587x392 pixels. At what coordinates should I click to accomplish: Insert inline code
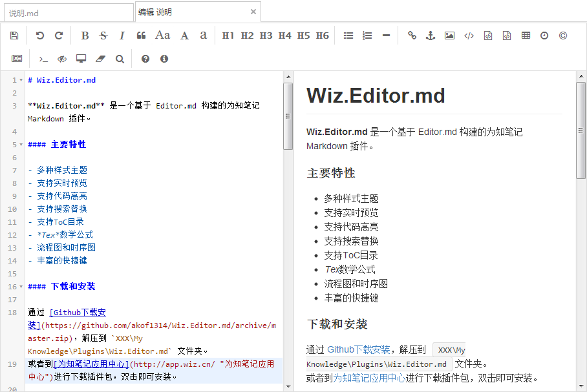(469, 36)
